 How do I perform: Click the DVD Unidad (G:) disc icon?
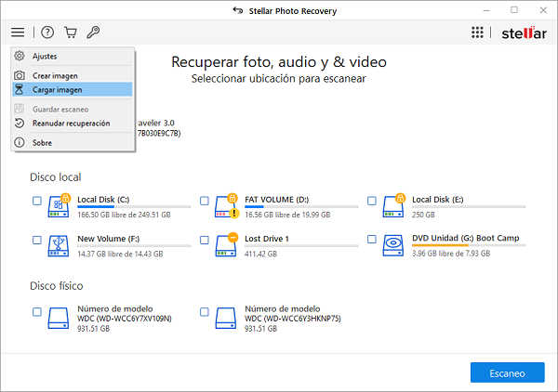click(x=393, y=245)
